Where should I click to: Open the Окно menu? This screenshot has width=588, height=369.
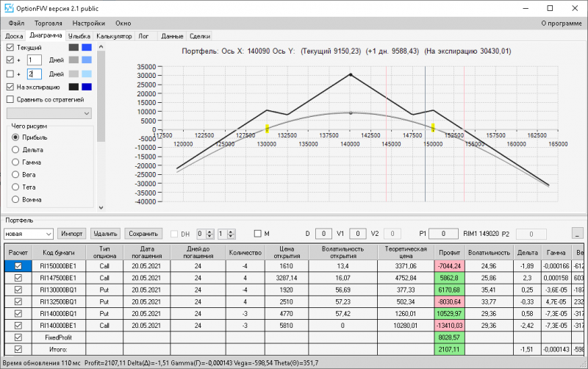(x=123, y=24)
